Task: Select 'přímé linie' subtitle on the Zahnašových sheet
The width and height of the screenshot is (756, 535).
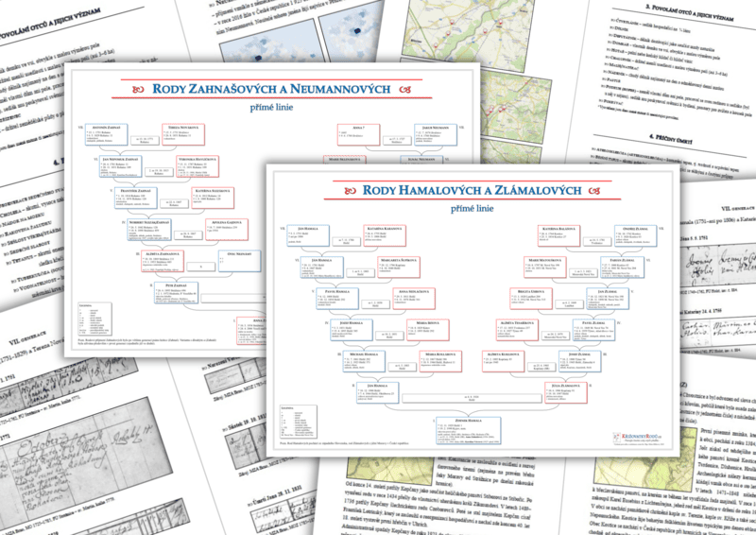Action: pos(271,107)
